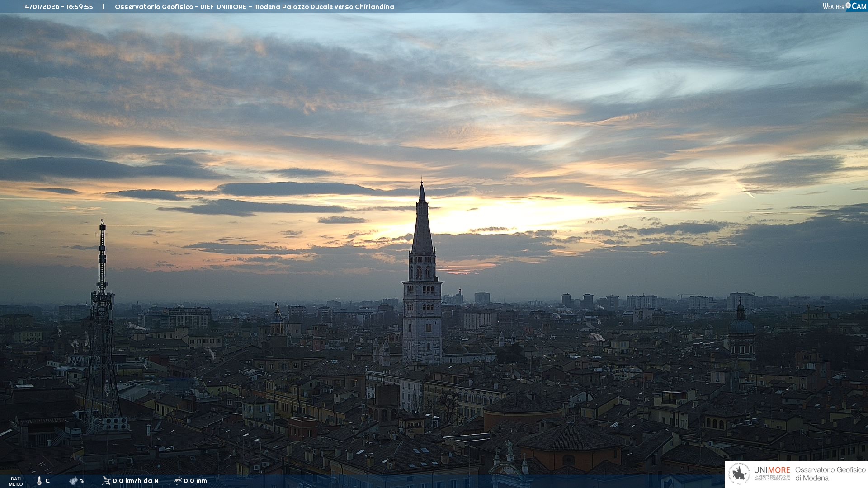Click the round UNIMORE university seal

point(739,474)
